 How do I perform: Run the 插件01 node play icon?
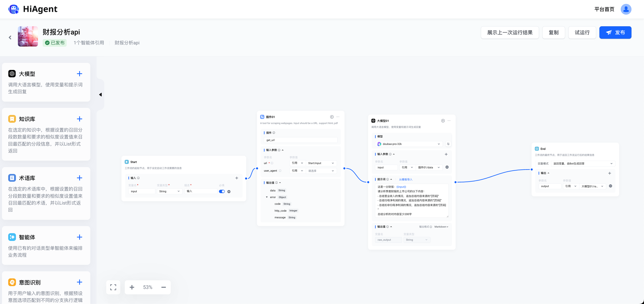[x=332, y=117]
